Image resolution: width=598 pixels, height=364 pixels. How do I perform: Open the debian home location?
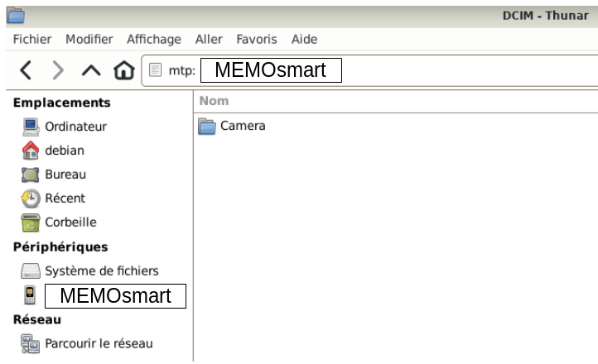pyautogui.click(x=65, y=151)
